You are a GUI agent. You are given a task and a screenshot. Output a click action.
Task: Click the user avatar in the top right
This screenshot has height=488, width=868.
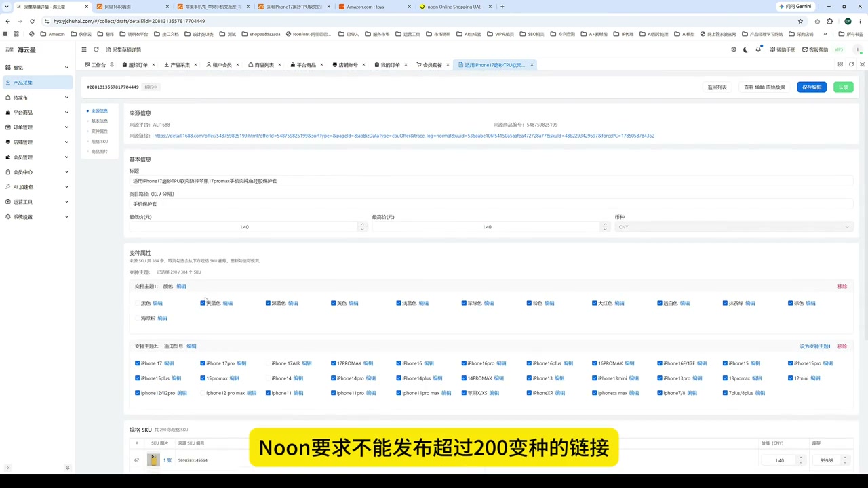pos(859,49)
